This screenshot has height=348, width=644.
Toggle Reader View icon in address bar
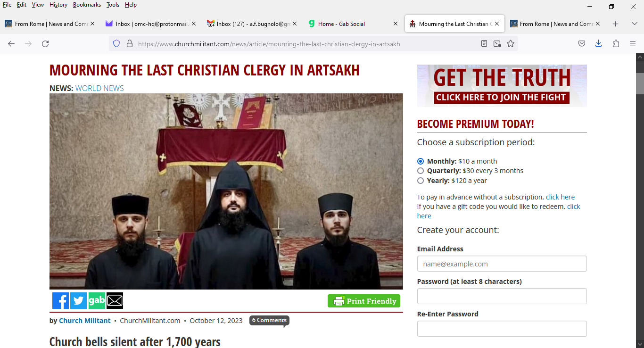tap(484, 44)
